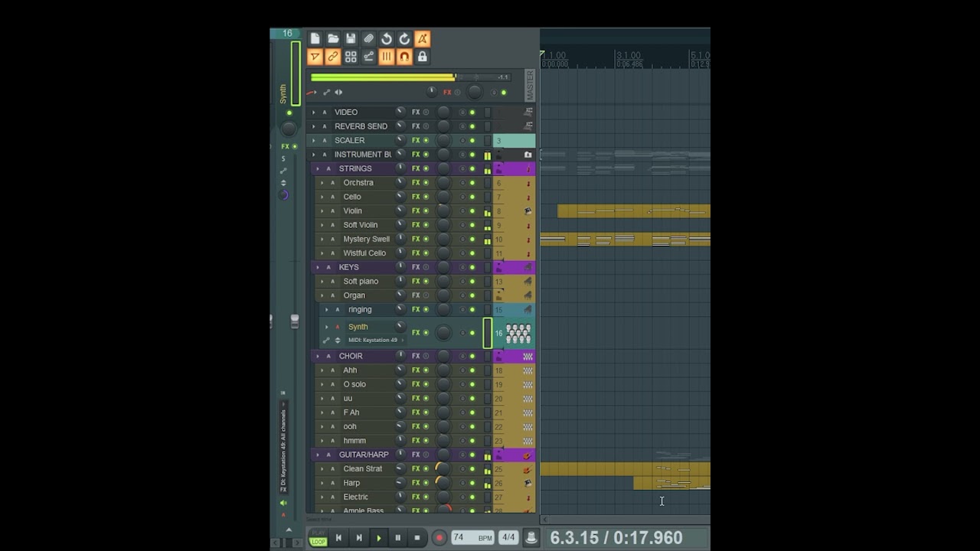Create a new project with the blank page icon
This screenshot has width=980, height=551.
[315, 38]
